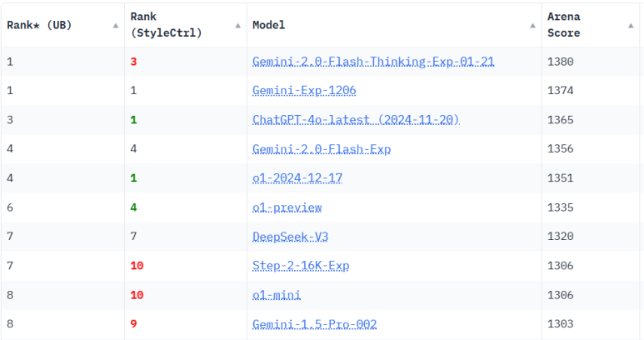
Task: Sort by Rank (StyleCtrl) column arrow
Action: pos(237,26)
